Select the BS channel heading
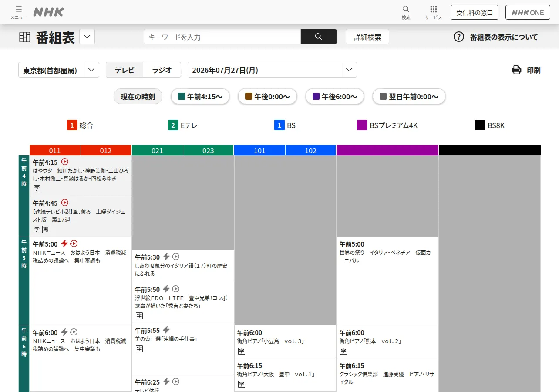559x392 pixels. [285, 125]
